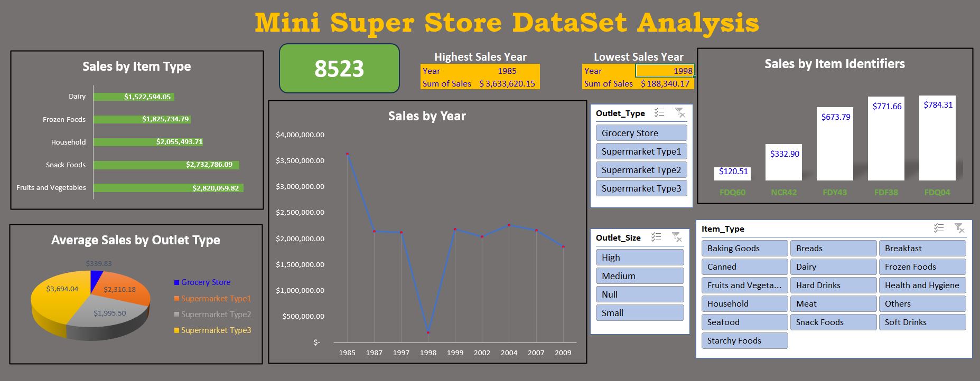Click the 1998 data point on line chart
Viewport: 980px width, 381px height.
(x=428, y=332)
